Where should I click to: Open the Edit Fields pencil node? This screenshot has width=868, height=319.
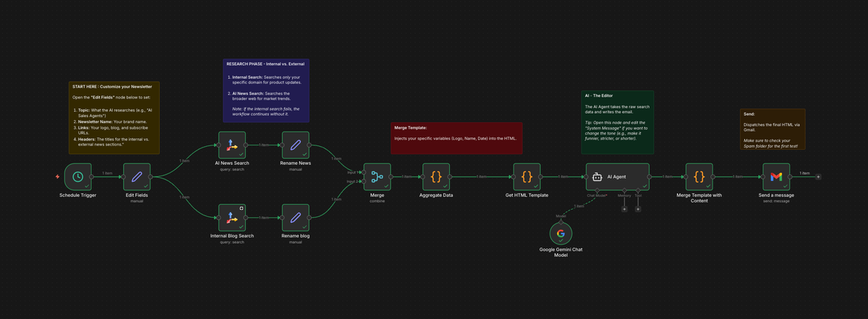(x=137, y=176)
